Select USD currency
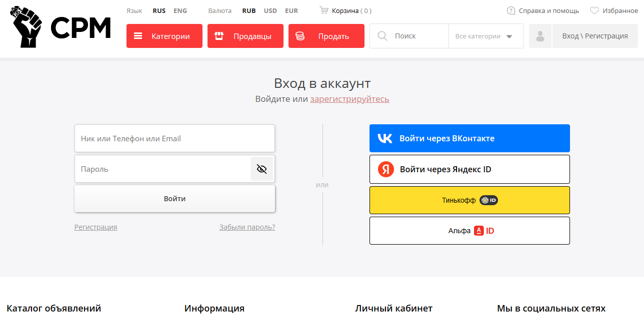Viewport: 644px width, 322px height. click(270, 10)
